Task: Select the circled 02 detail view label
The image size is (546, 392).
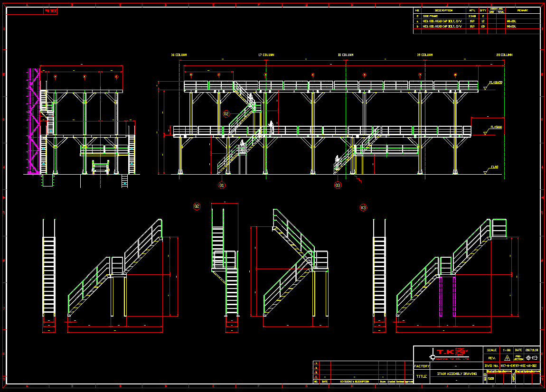Action: click(x=197, y=206)
